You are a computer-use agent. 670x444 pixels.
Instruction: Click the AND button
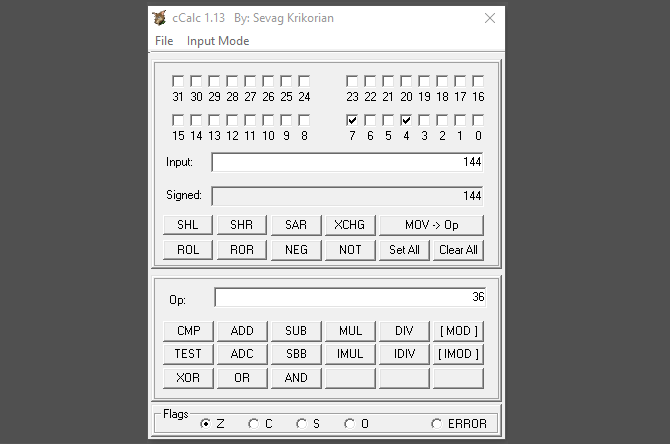(296, 378)
